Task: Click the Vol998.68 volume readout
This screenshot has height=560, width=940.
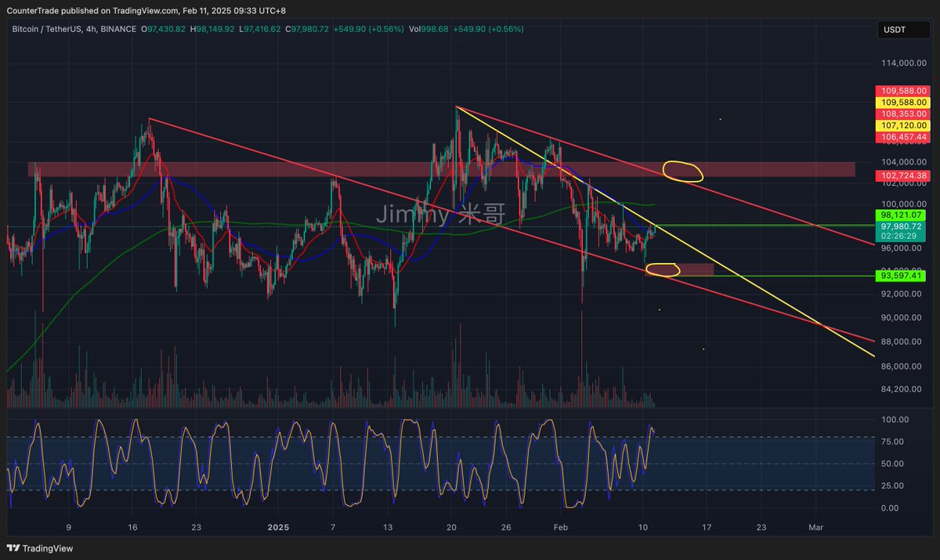Action: 428,29
